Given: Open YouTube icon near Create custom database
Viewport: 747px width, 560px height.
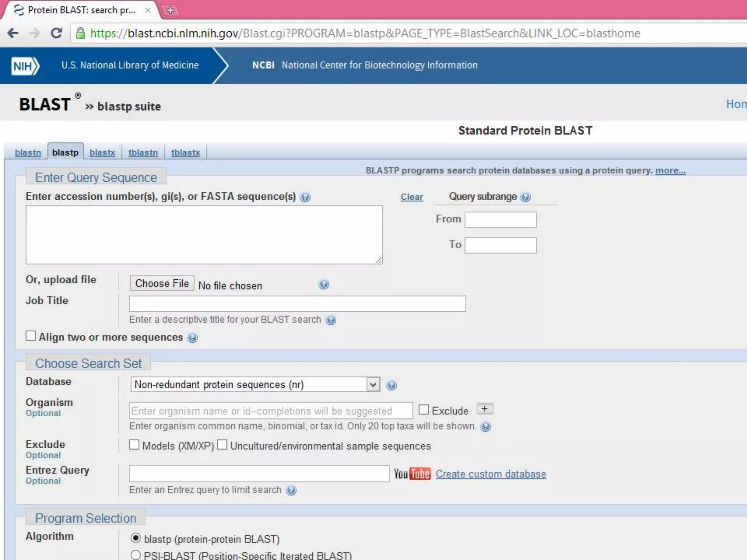Looking at the screenshot, I should tap(412, 474).
